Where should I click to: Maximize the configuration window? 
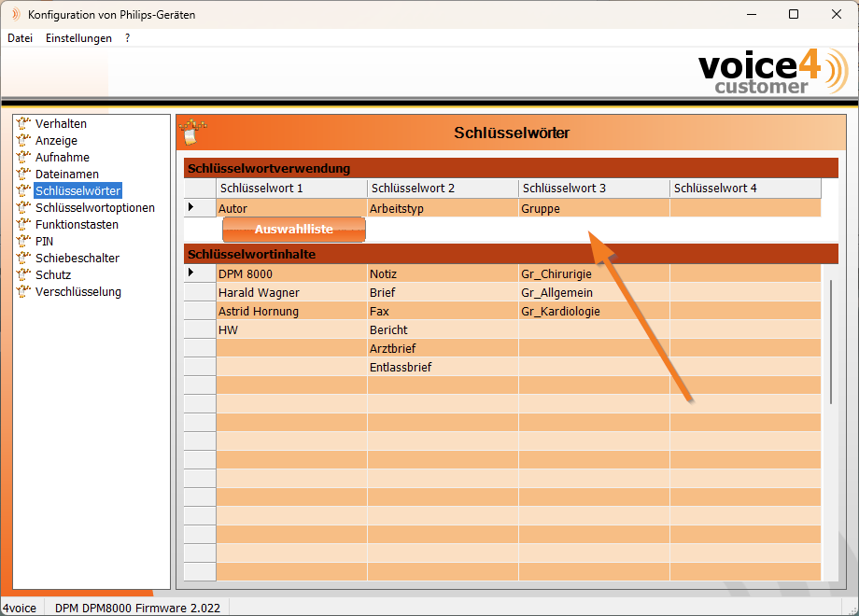(794, 14)
